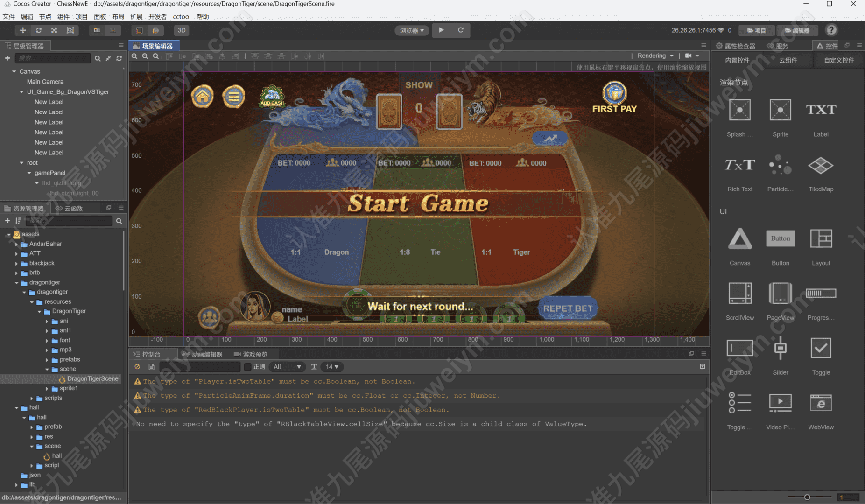Expand the AndarBahar folder
The width and height of the screenshot is (865, 504).
click(16, 244)
